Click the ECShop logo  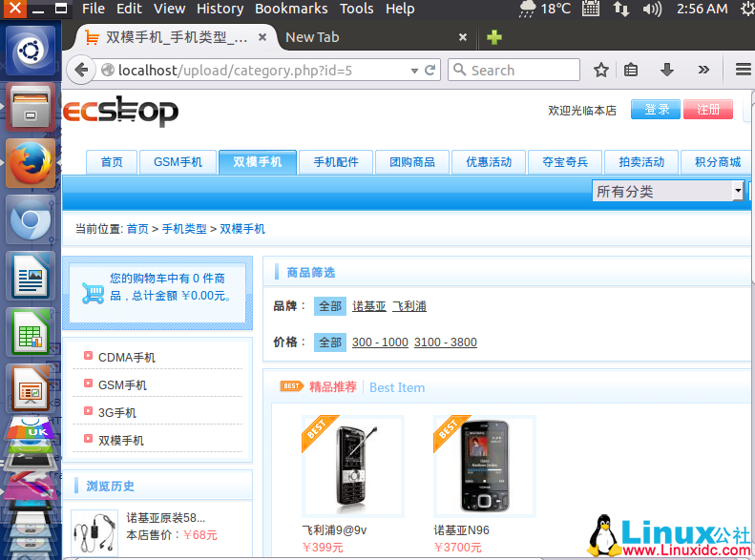pos(120,111)
